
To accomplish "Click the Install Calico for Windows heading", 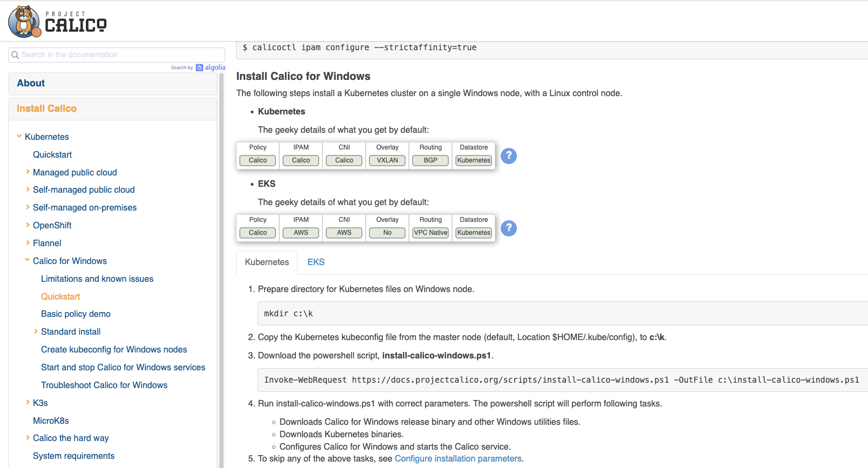I will [304, 76].
